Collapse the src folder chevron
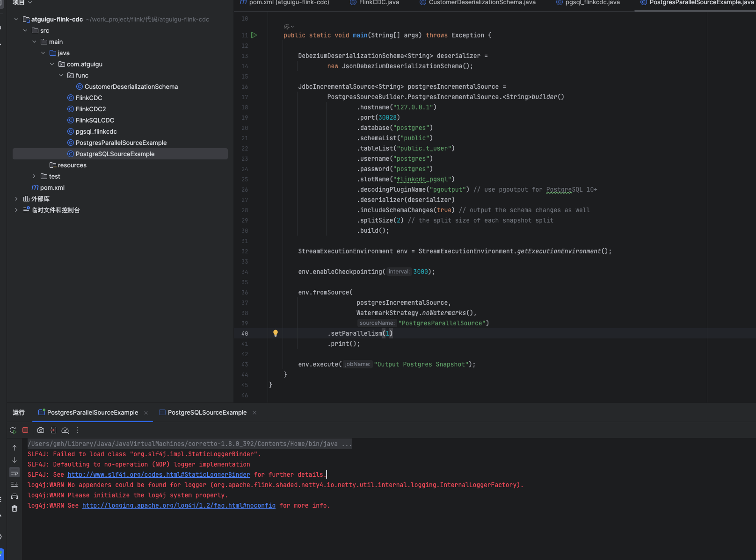Screen dimensions: 756x560 (25, 30)
